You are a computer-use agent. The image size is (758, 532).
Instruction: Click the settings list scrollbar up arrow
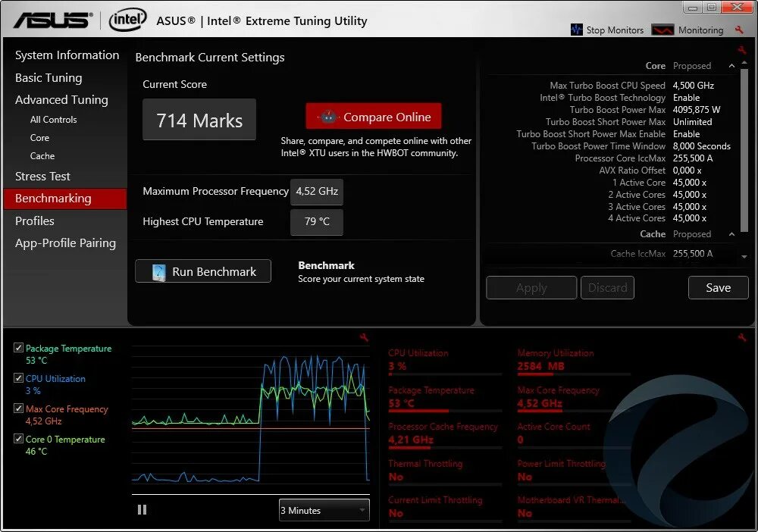click(744, 63)
